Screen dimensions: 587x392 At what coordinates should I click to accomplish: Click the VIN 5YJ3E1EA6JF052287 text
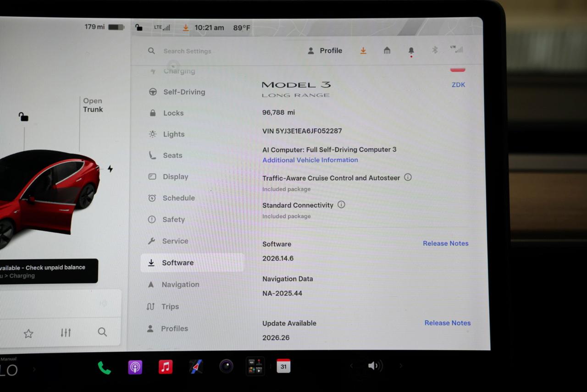click(302, 131)
